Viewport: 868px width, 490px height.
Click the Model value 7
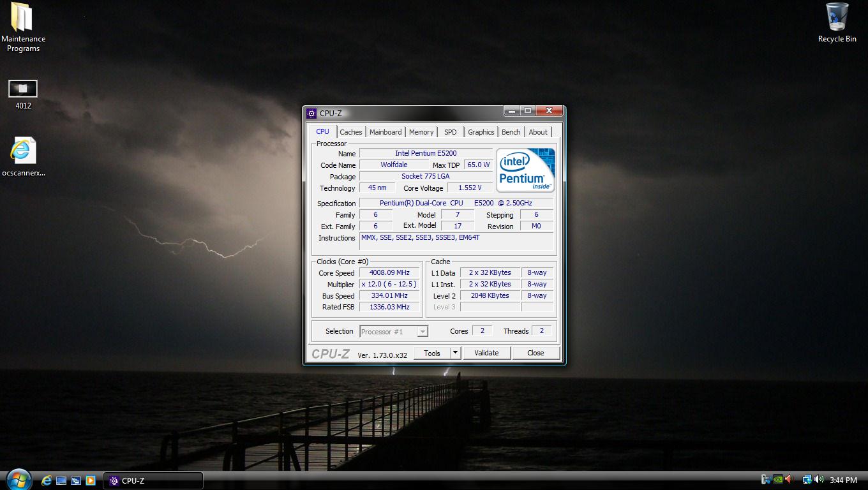(458, 214)
